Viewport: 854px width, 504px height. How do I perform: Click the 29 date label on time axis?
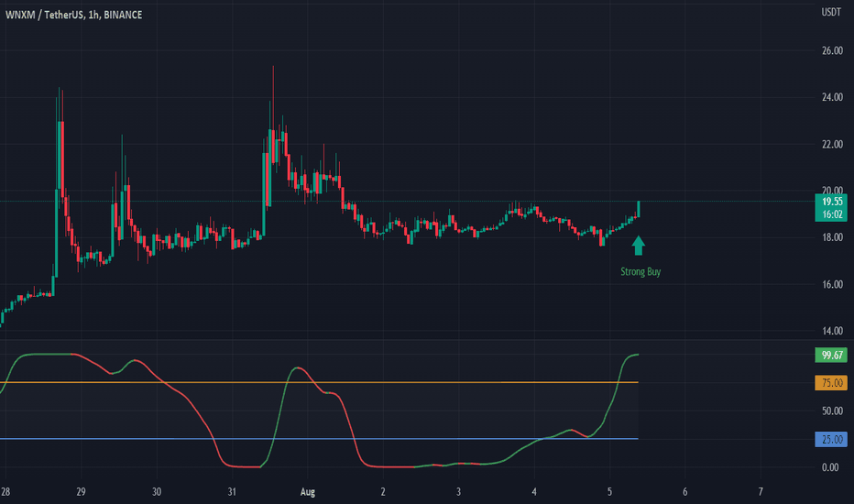(81, 492)
